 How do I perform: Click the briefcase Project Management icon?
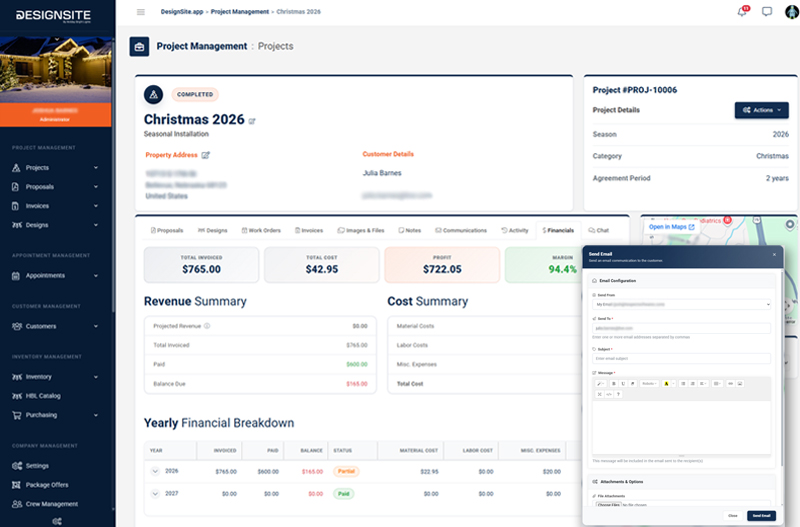139,46
